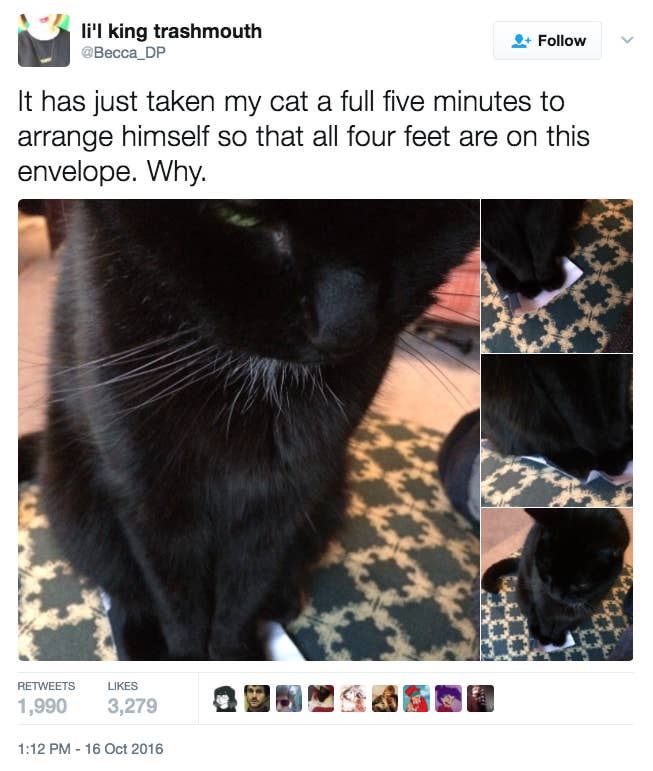Viewport: 653px width, 771px height.
Task: Open the large black cat close-up photo
Action: pos(249,430)
